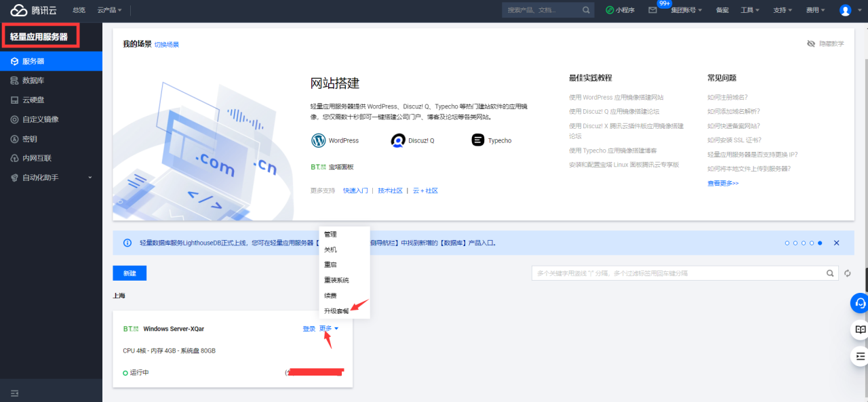
Task: Select the first banner pagination dot
Action: click(x=787, y=243)
